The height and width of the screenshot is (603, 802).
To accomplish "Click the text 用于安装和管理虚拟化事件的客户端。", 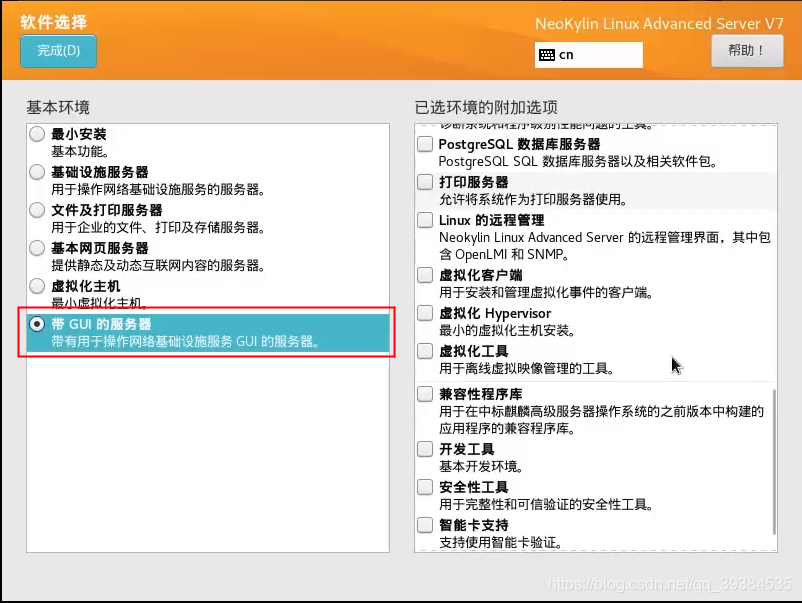I will click(546, 293).
